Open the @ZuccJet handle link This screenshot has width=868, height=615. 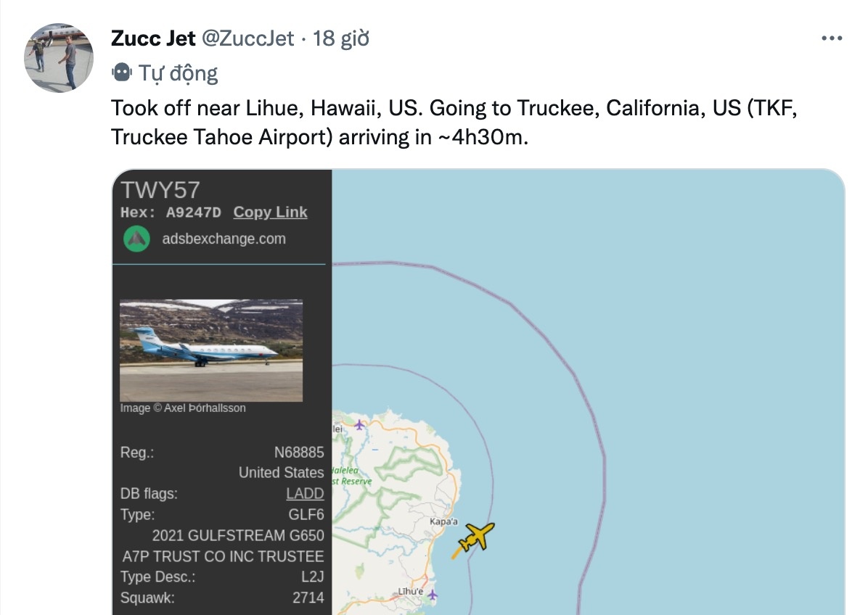(247, 38)
